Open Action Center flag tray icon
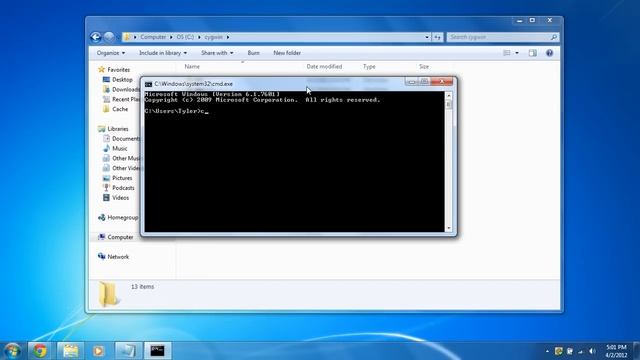Screen dimensions: 640x360 coord(570,351)
